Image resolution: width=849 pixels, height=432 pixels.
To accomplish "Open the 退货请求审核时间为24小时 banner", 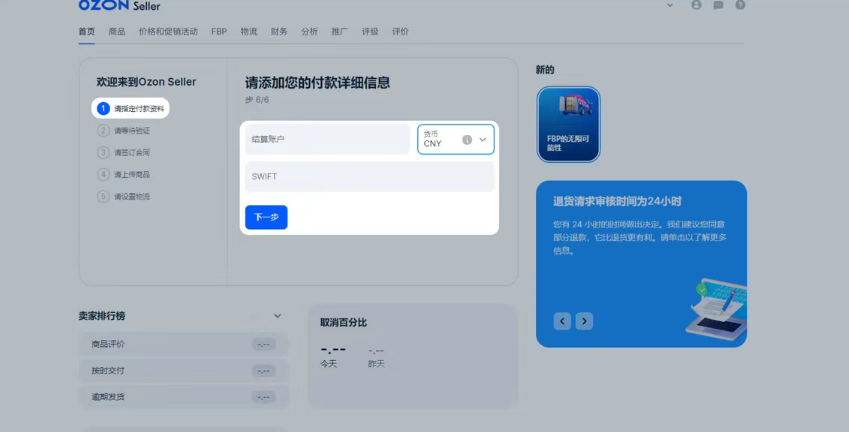I will 642,264.
